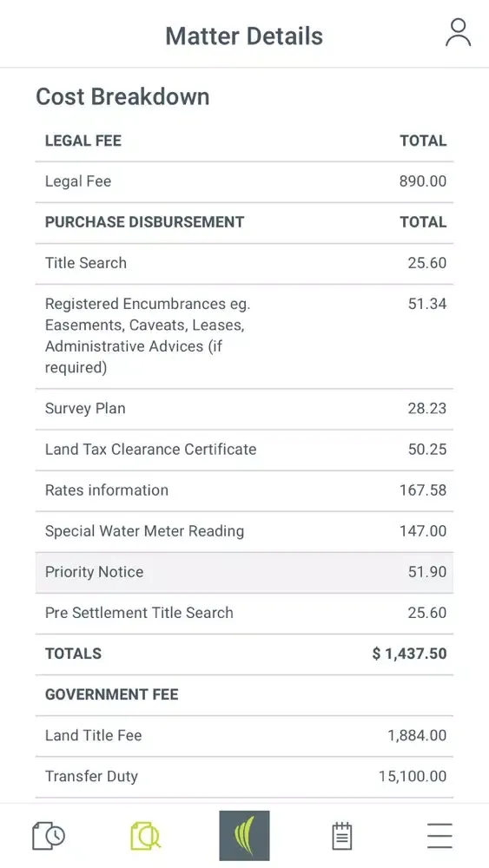Tap the Registered Encumbrances row

pyautogui.click(x=244, y=336)
